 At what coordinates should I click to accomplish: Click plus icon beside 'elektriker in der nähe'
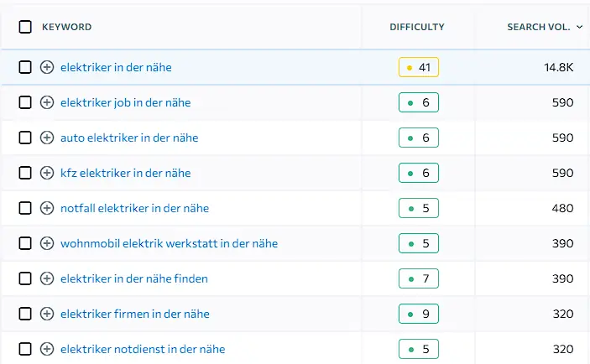coord(47,67)
